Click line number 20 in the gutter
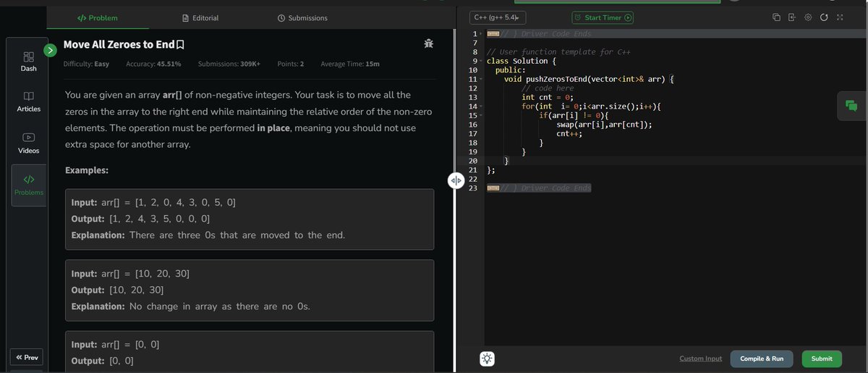This screenshot has width=868, height=373. (473, 161)
